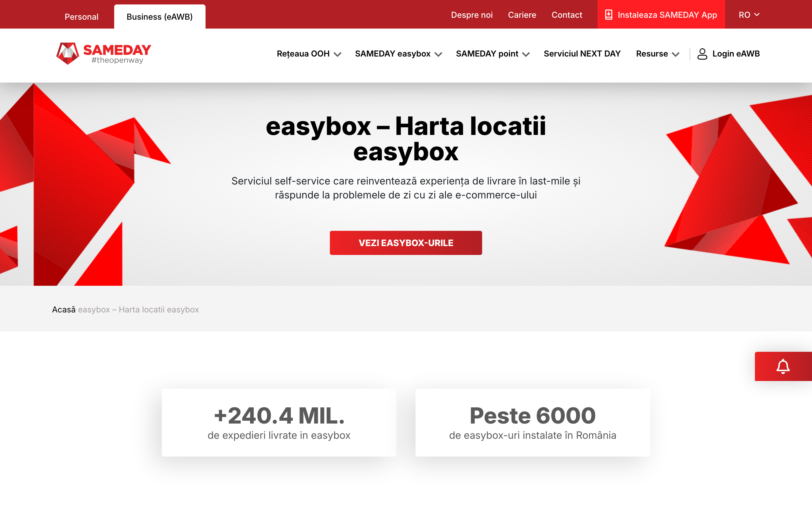Open the RO language dropdown
812x508 pixels.
point(749,15)
